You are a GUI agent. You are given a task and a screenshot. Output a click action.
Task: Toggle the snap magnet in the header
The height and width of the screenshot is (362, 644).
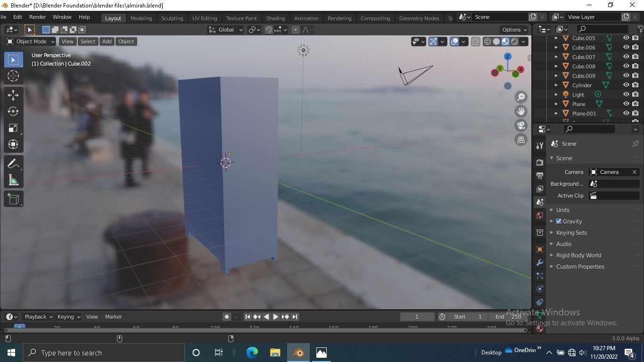269,30
